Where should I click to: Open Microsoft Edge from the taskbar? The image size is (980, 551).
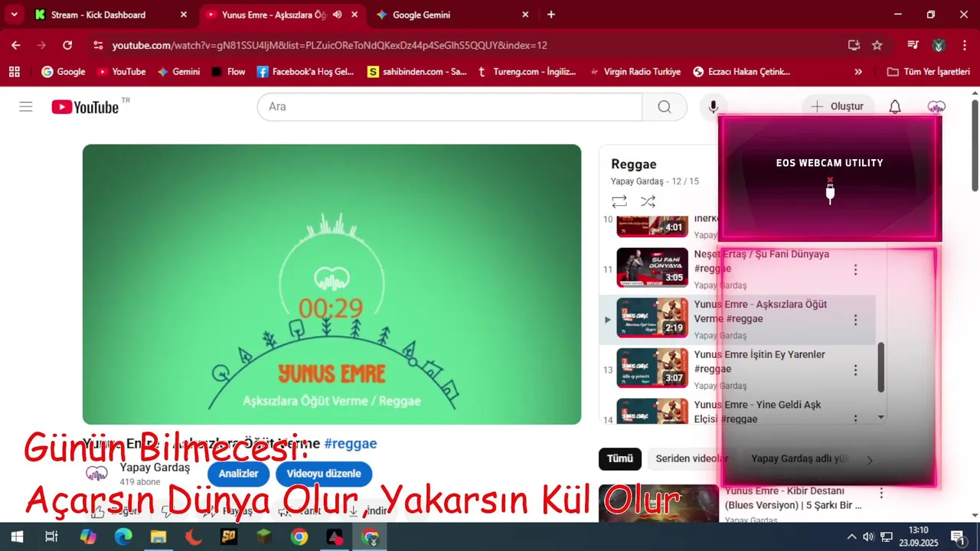coord(123,536)
